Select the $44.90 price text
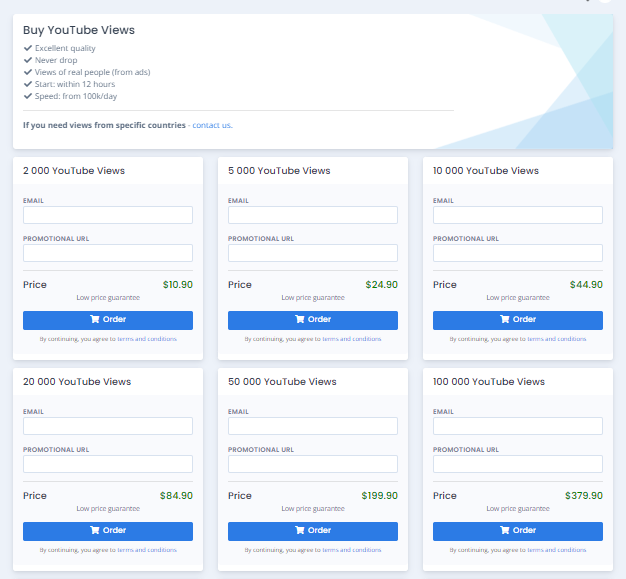The image size is (626, 579). click(586, 284)
